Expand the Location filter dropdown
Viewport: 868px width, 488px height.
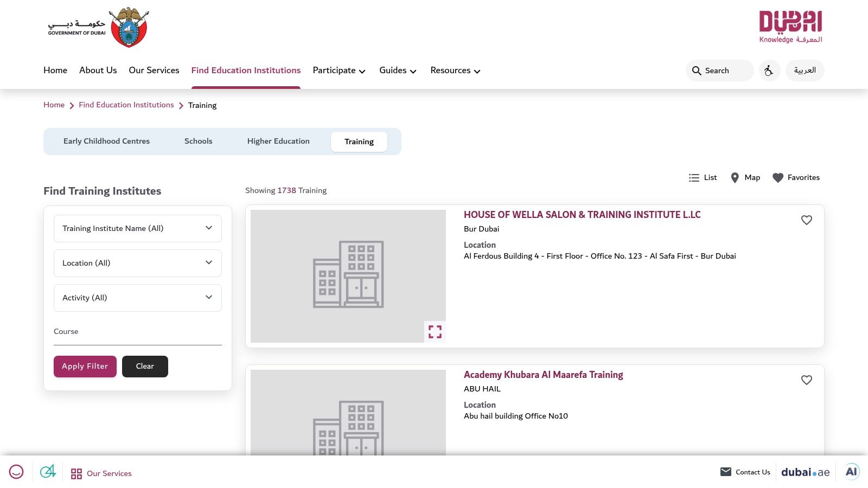[137, 263]
